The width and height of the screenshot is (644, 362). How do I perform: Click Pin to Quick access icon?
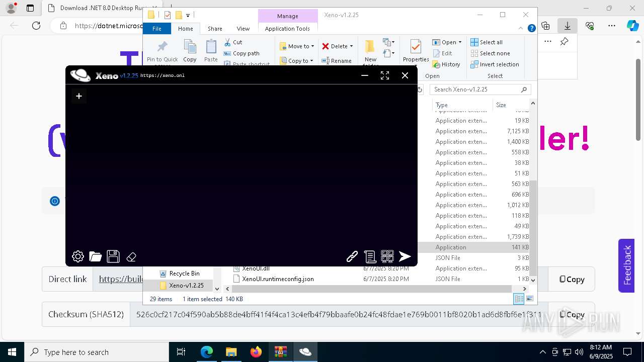tap(162, 51)
